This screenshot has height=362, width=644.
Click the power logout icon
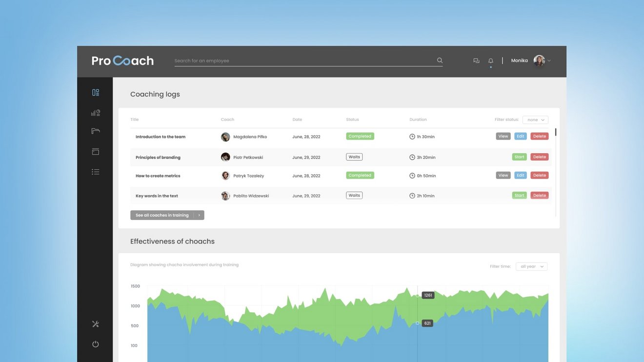96,344
